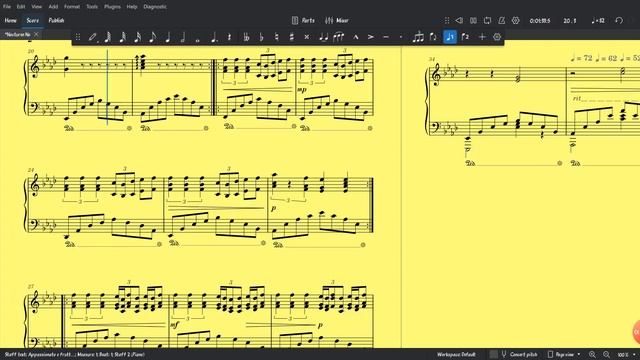Viewport: 640px width, 360px height.
Task: Apply double sharp accidental
Action: (307, 37)
